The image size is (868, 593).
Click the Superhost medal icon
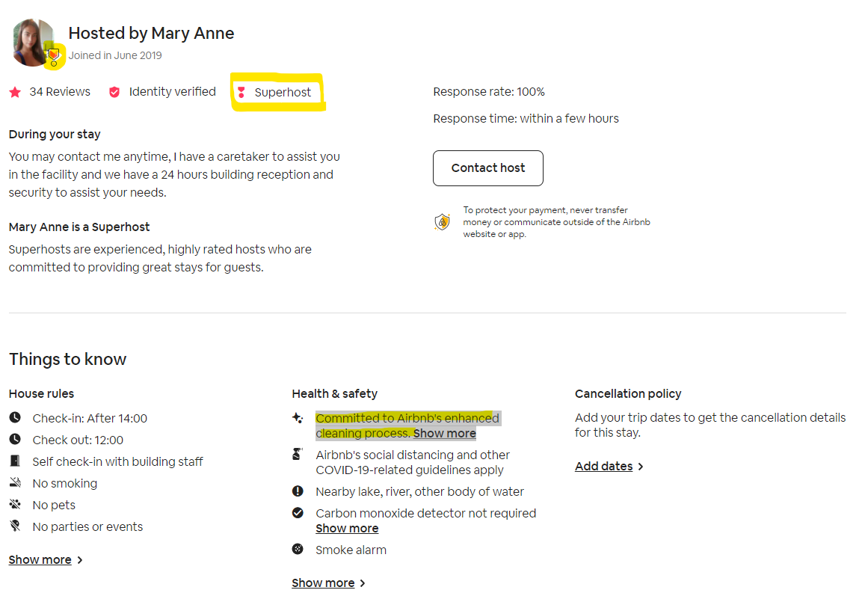(x=241, y=93)
